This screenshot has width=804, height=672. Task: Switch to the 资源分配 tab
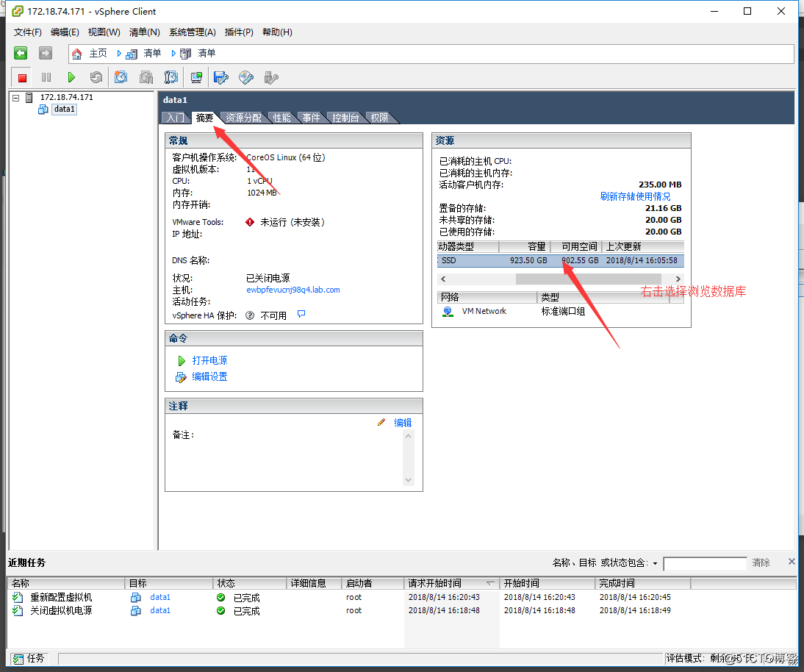[x=243, y=118]
